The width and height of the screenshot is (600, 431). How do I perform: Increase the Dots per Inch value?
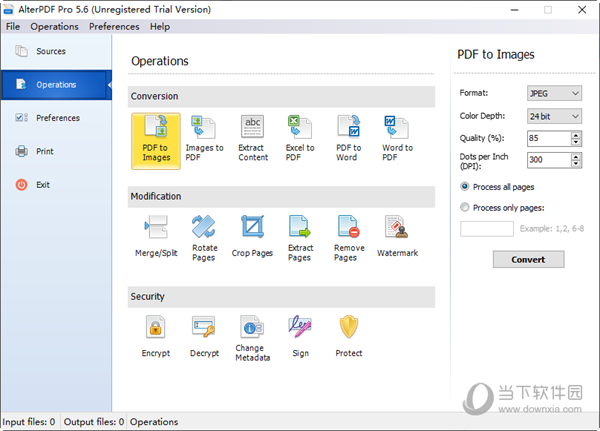click(x=576, y=157)
